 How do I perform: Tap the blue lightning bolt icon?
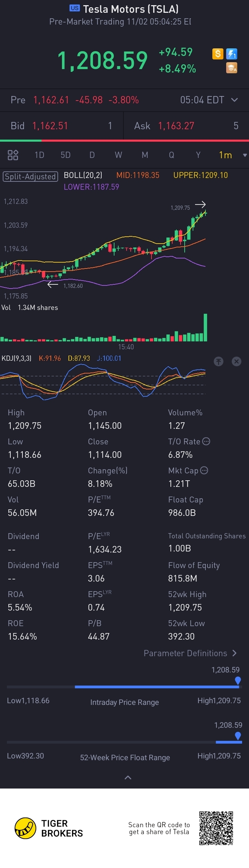232,54
